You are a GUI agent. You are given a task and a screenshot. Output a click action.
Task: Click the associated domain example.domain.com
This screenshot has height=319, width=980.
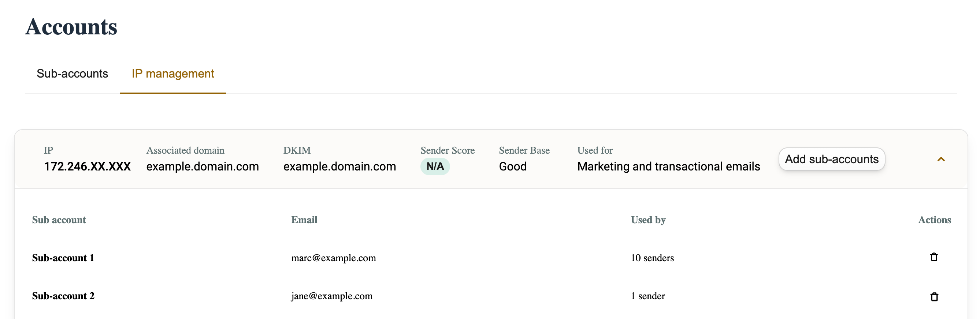click(203, 166)
